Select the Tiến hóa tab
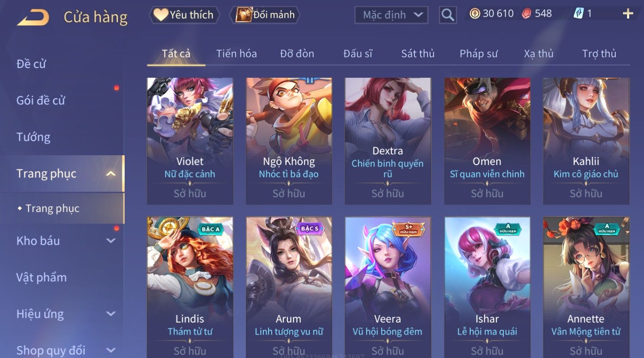This screenshot has height=358, width=644. (x=236, y=53)
